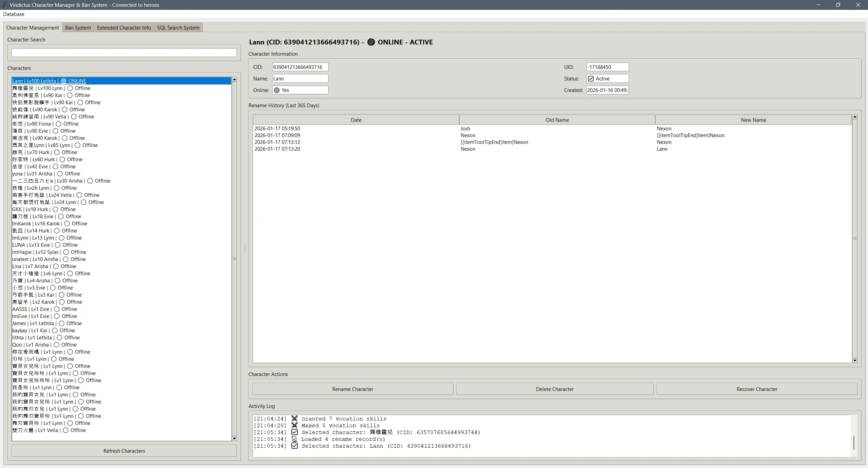Select the kaykay Lv1 Kai character row
868x468 pixels.
[x=122, y=331]
